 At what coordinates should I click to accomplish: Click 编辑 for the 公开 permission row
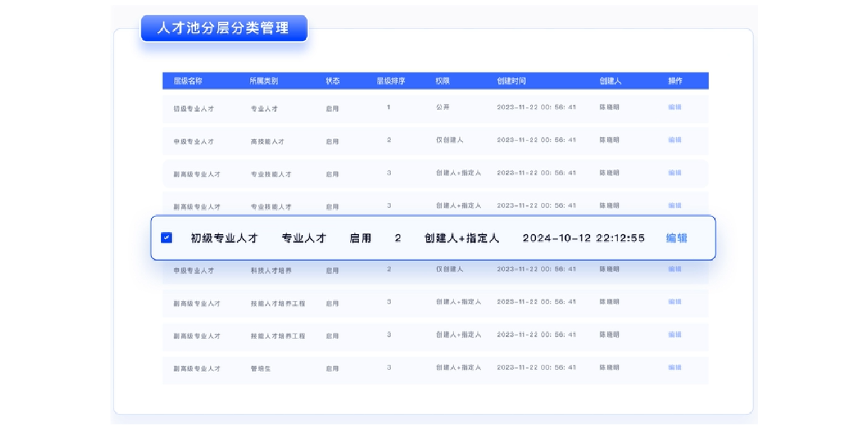[x=674, y=107]
